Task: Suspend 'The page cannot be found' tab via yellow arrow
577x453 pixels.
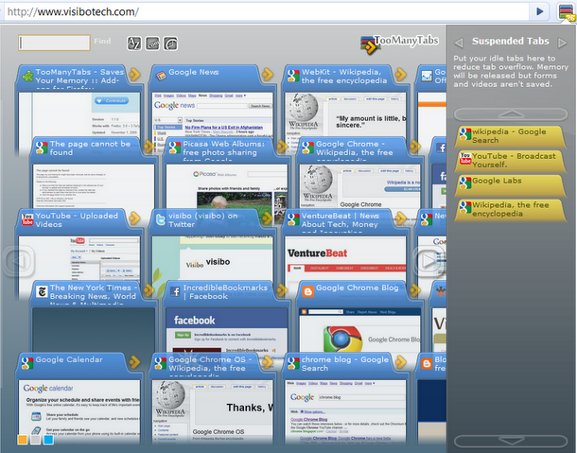Action: (x=149, y=146)
